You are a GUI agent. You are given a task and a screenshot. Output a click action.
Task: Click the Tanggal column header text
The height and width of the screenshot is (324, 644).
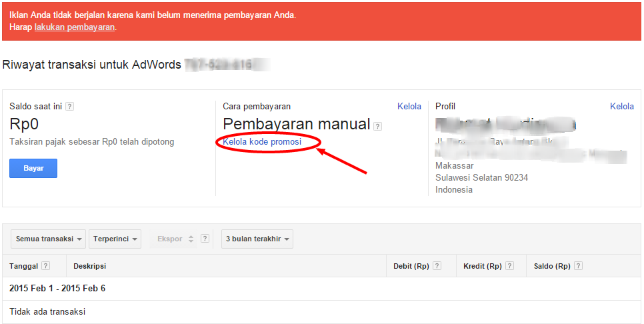pos(24,266)
